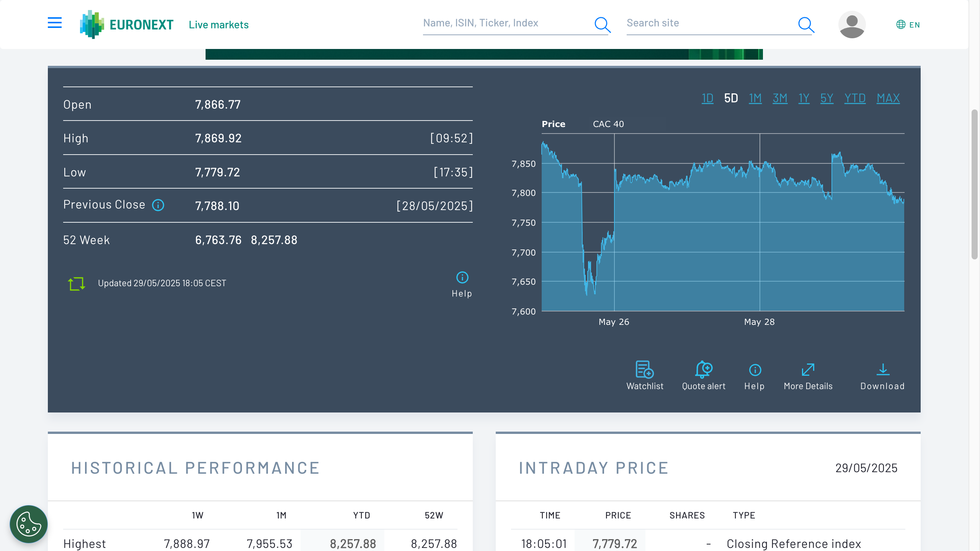This screenshot has width=980, height=551.
Task: Focus the Name, ISIN, Ticker search field
Action: coord(505,23)
